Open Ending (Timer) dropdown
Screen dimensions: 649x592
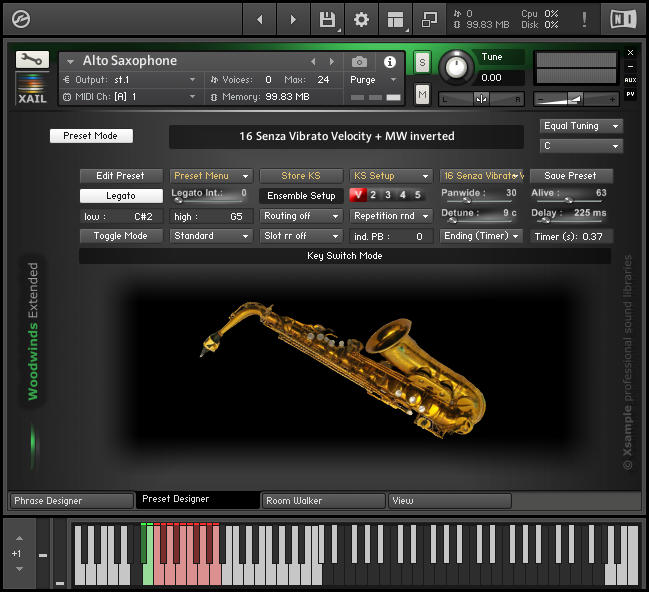(x=481, y=236)
